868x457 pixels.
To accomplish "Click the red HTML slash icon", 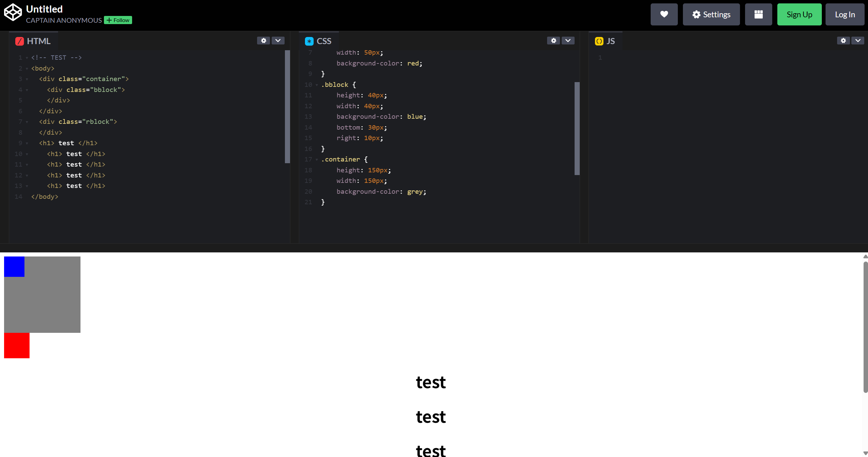I will [20, 41].
